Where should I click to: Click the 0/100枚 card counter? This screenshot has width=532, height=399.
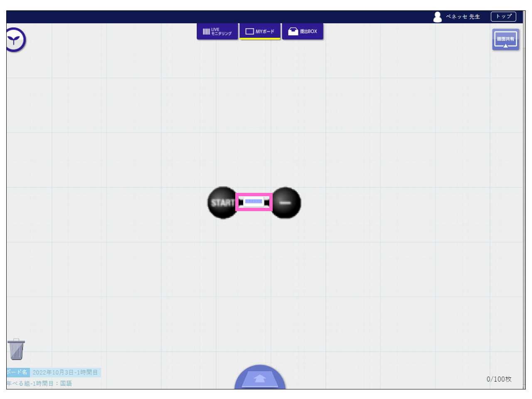coord(499,379)
